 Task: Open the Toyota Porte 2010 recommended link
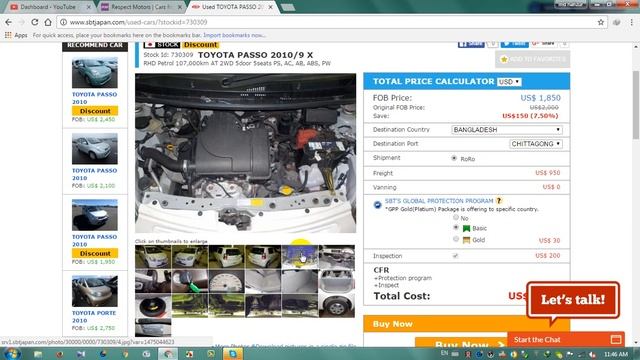click(x=94, y=317)
